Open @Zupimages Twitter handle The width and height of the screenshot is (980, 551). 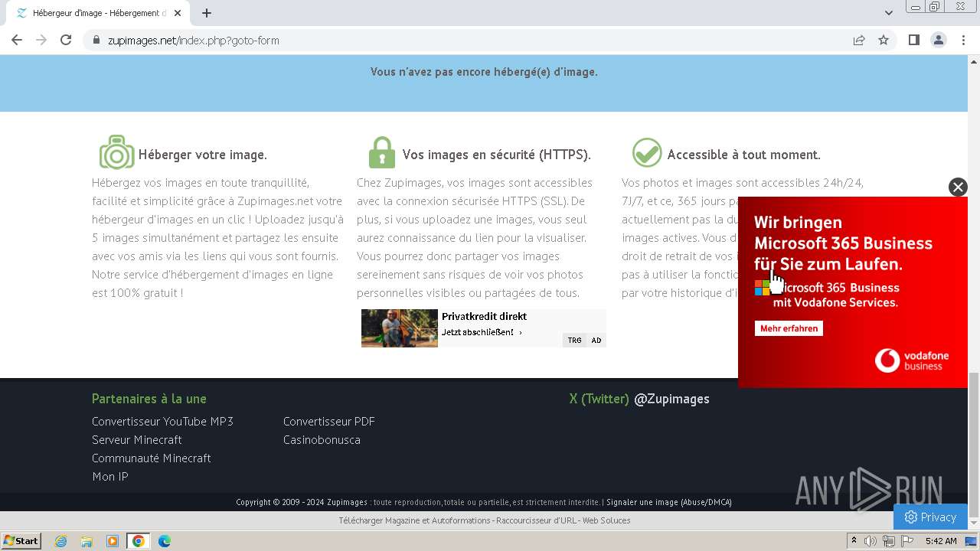671,399
